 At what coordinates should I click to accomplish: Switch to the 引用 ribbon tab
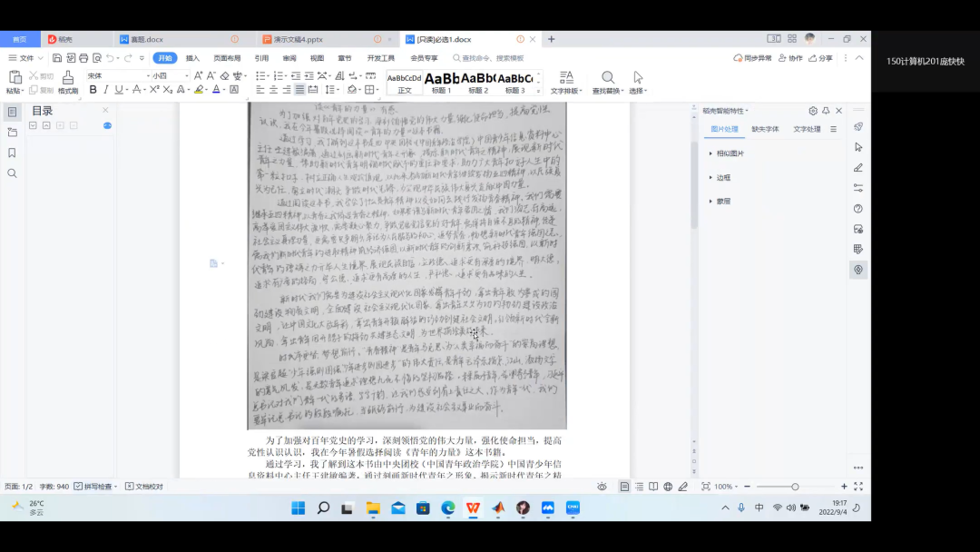point(261,58)
